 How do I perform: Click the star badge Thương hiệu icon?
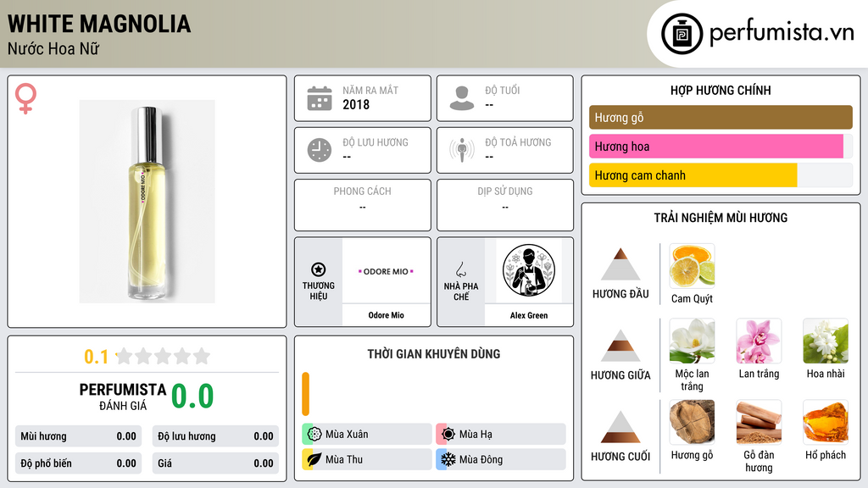coord(319,269)
